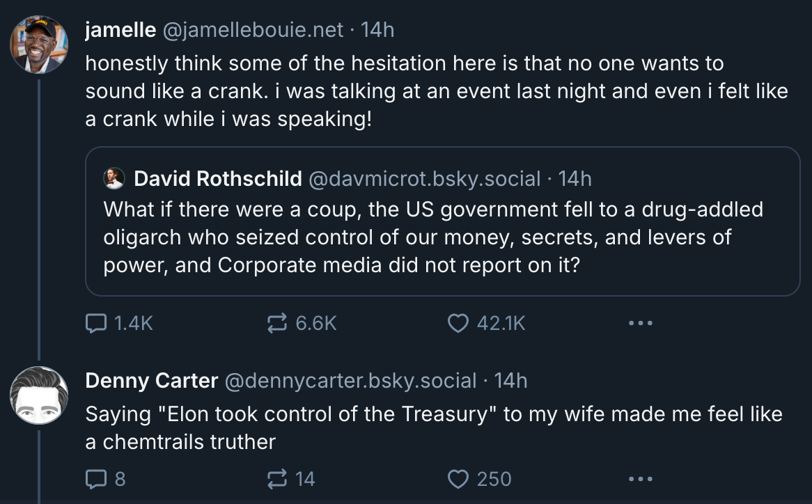Open David Rothschild's profile name link
Viewport: 812px width, 504px height.
[217, 179]
